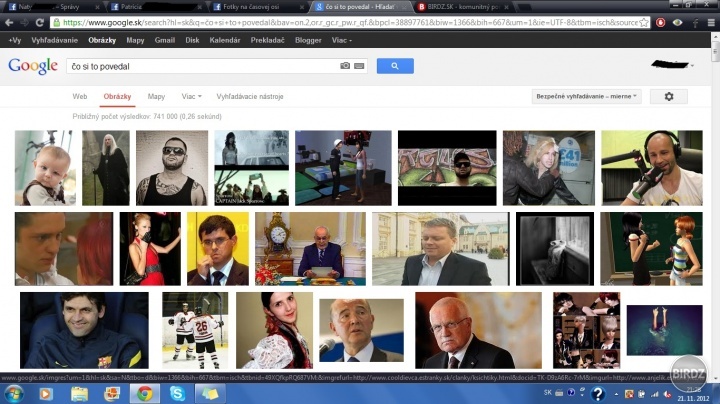This screenshot has width=720, height=404.
Task: Open the graffiti wall man thumbnail
Action: (x=447, y=168)
